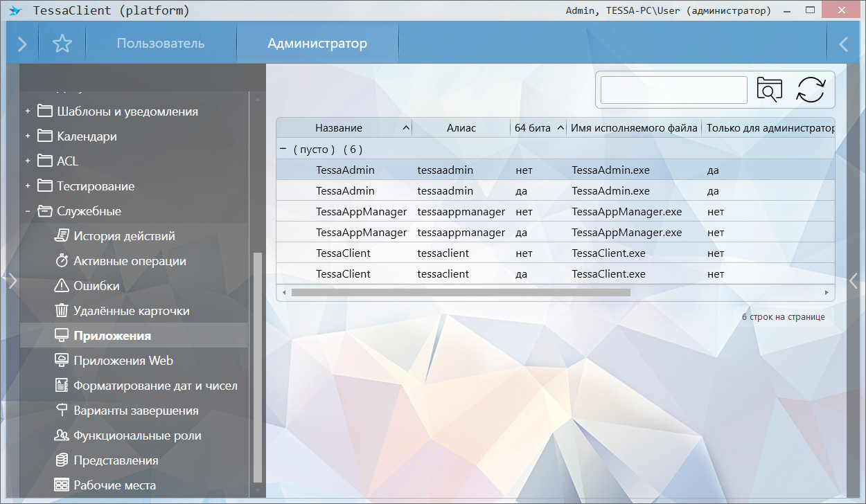Sort by 64 бита column header
This screenshot has width=866, height=504.
coord(533,128)
